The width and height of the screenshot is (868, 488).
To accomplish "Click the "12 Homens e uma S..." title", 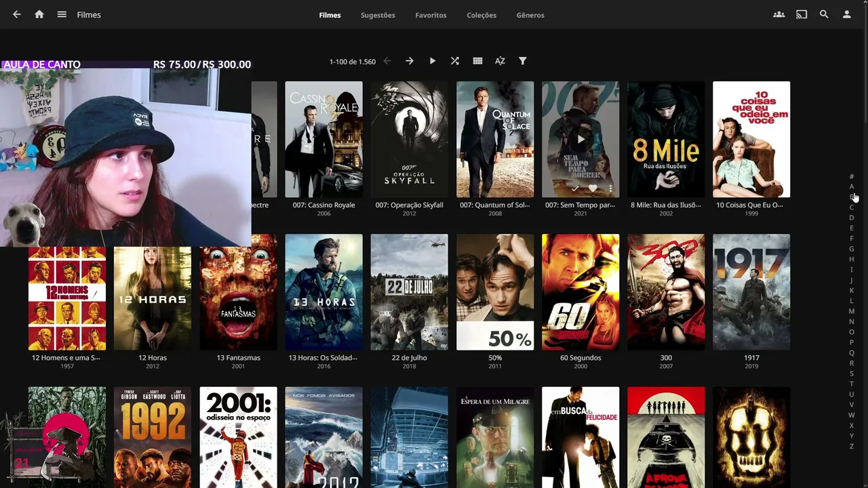I will tap(67, 358).
